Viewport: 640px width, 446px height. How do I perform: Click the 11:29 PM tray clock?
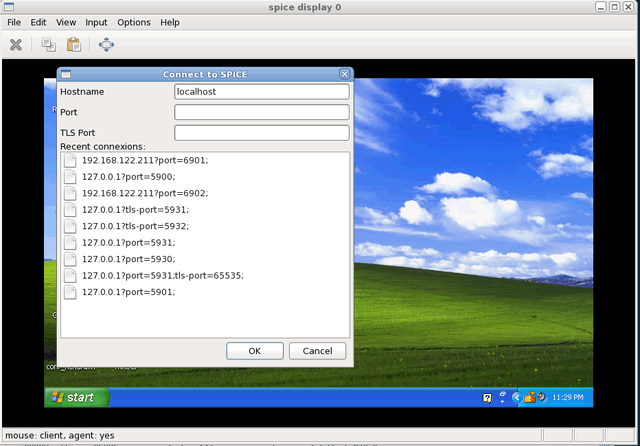point(568,397)
